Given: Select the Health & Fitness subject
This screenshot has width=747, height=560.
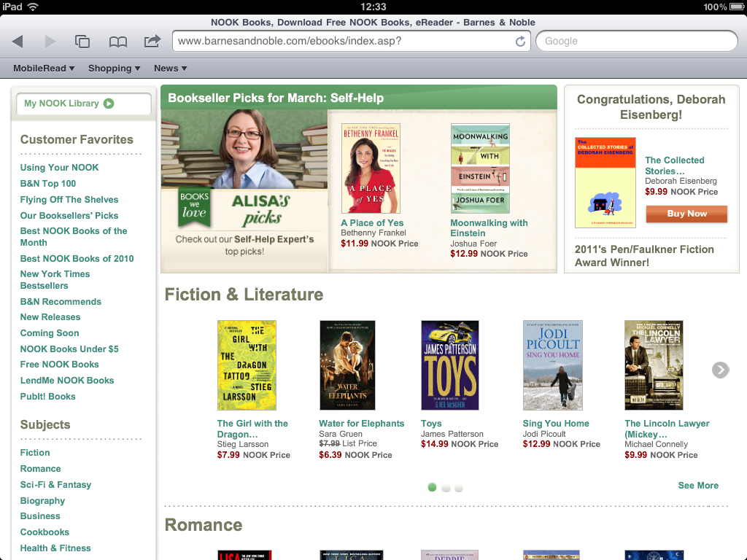Looking at the screenshot, I should [55, 548].
